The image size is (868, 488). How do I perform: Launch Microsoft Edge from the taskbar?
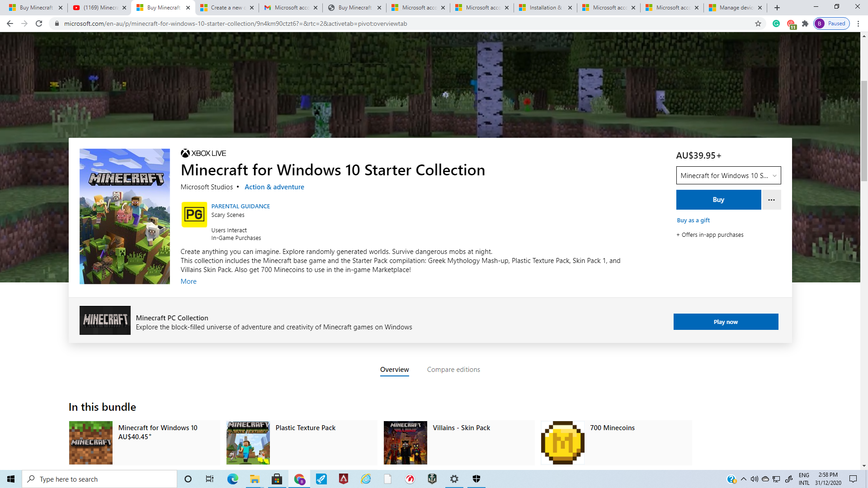(x=232, y=479)
